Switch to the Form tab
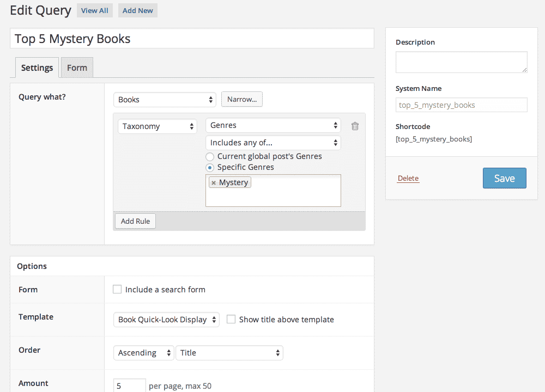The image size is (545, 392). point(77,68)
